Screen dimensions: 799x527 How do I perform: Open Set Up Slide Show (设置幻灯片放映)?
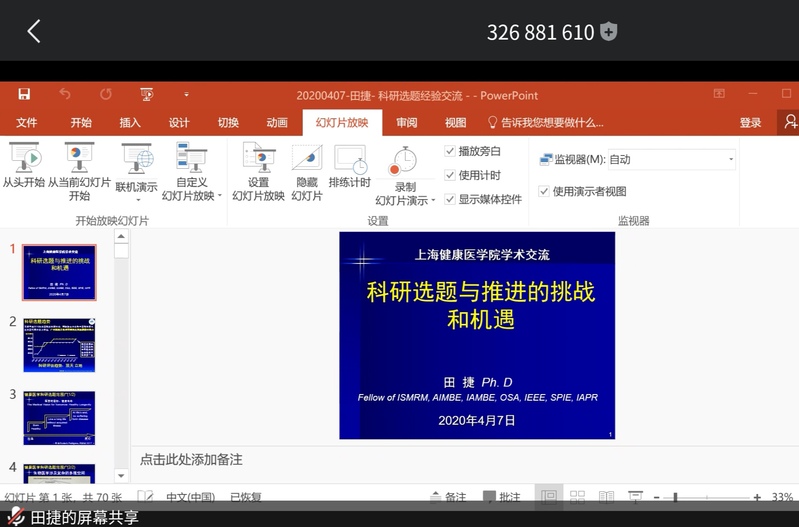259,170
